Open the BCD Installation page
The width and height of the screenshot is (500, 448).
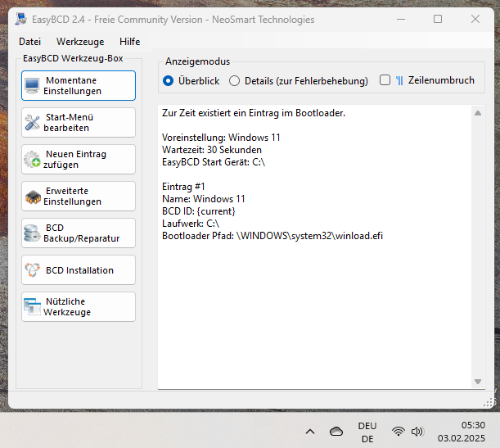pyautogui.click(x=79, y=270)
